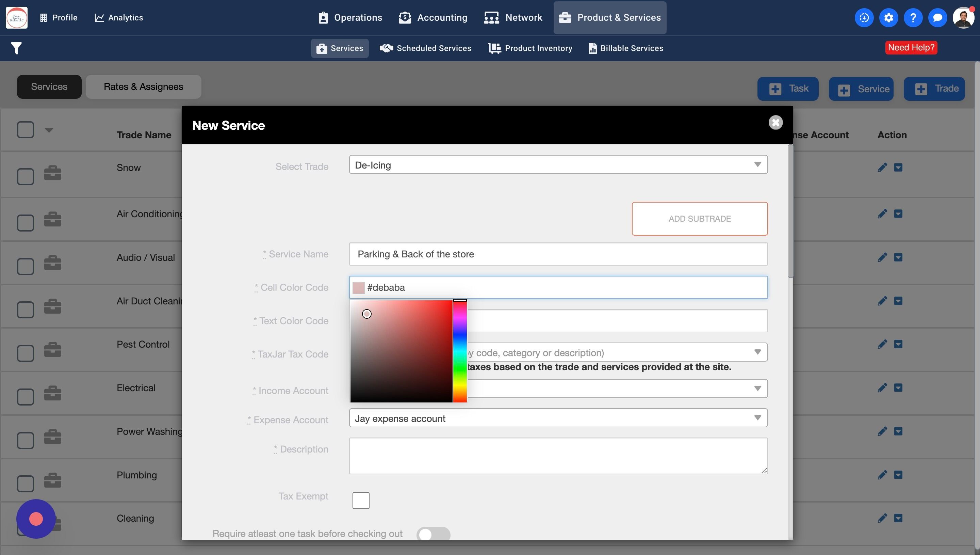980x555 pixels.
Task: Open the action dropdown arrow for Plumbing
Action: pyautogui.click(x=898, y=475)
